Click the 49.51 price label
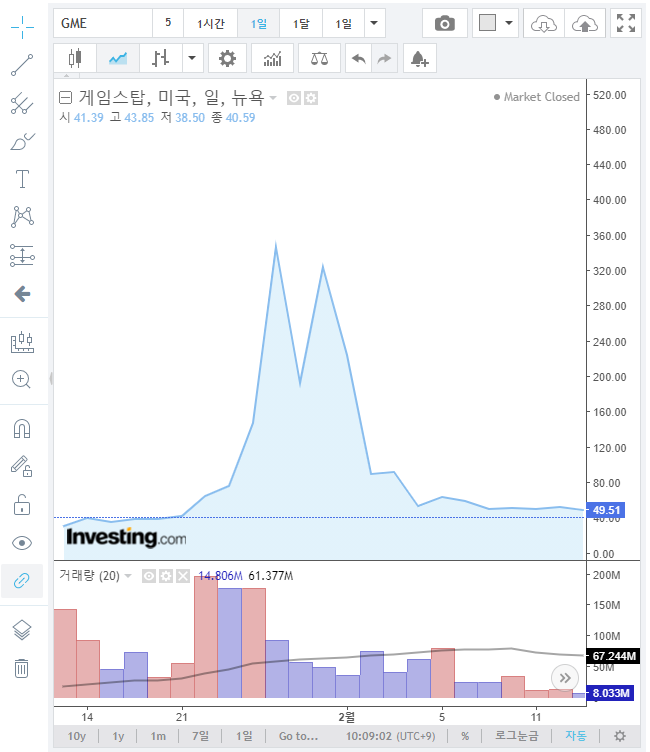The width and height of the screenshot is (650, 752). (x=606, y=510)
